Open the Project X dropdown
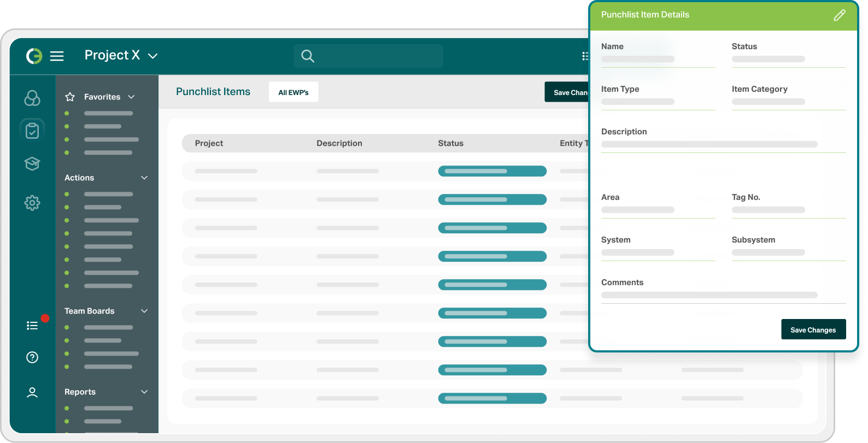The height and width of the screenshot is (443, 868). pos(121,55)
